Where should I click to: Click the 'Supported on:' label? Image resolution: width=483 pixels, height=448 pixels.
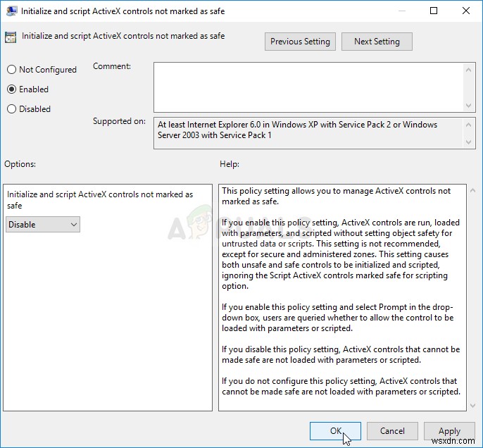point(119,121)
